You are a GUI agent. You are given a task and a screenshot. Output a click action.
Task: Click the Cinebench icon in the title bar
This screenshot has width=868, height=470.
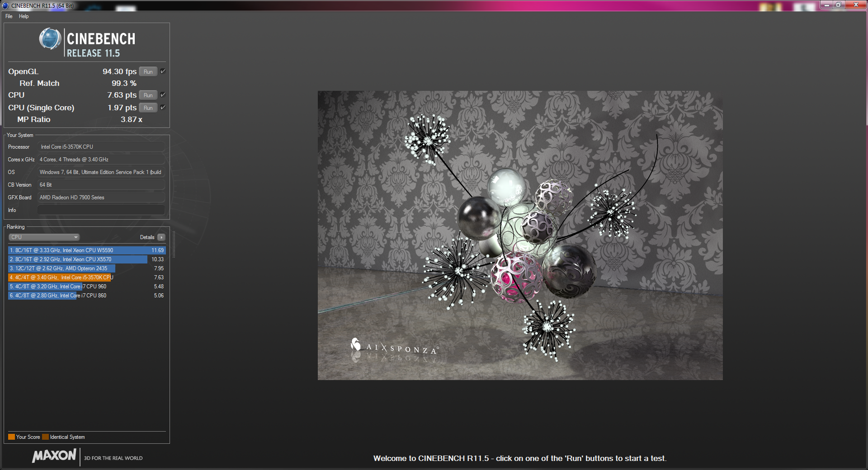click(x=5, y=5)
